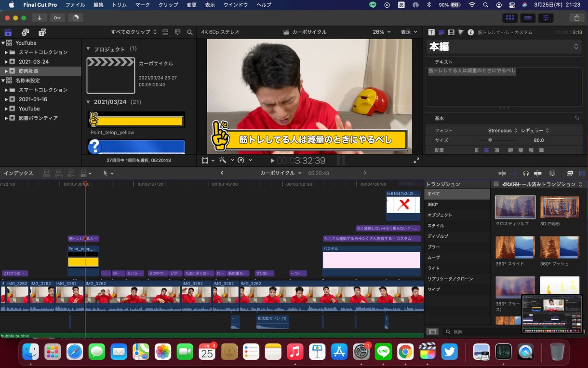Viewport: 588px width, 368px height.
Task: Toggle the browser list view icon
Action: pyautogui.click(x=165, y=32)
